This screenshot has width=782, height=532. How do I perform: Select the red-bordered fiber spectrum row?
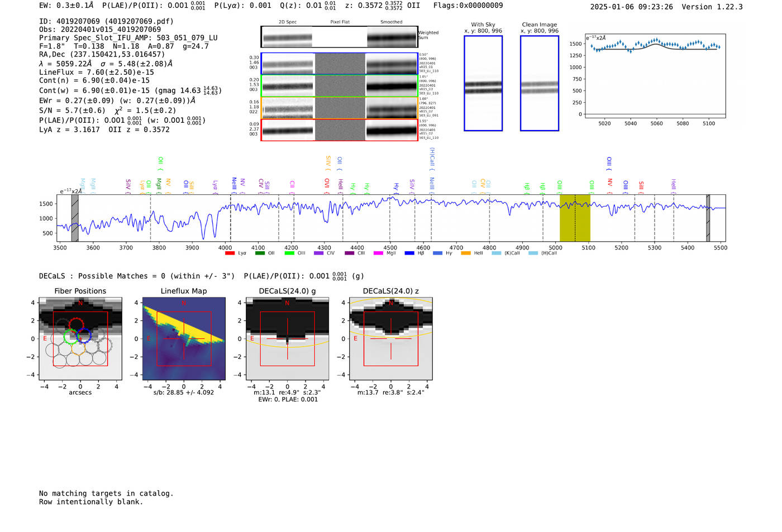click(x=340, y=130)
